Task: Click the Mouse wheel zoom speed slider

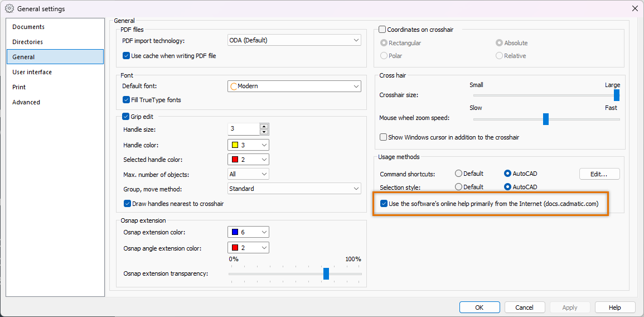Action: point(546,119)
